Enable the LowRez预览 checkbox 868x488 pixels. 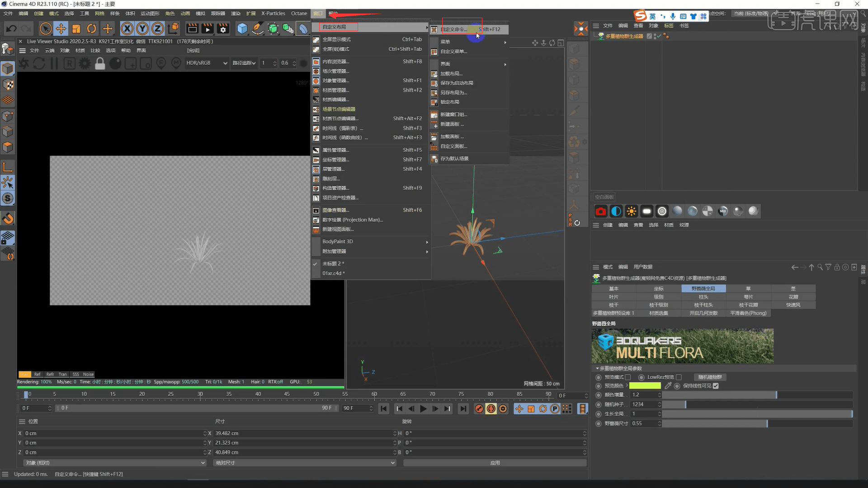coord(678,377)
